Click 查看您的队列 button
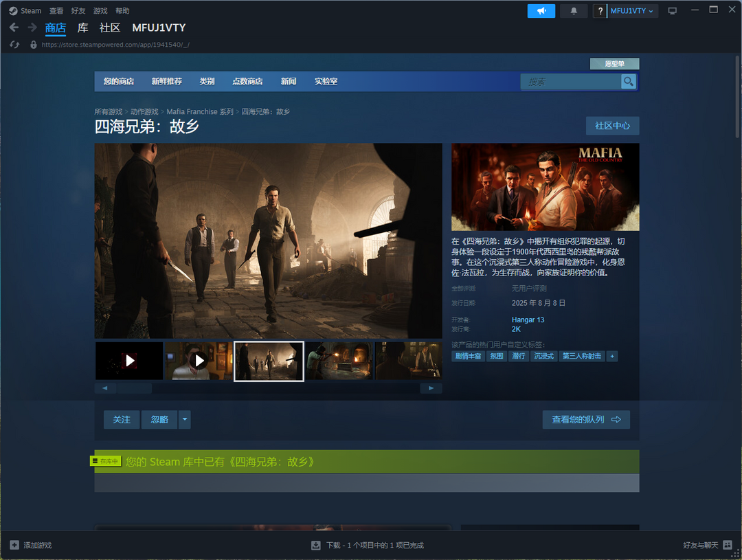 [x=586, y=419]
